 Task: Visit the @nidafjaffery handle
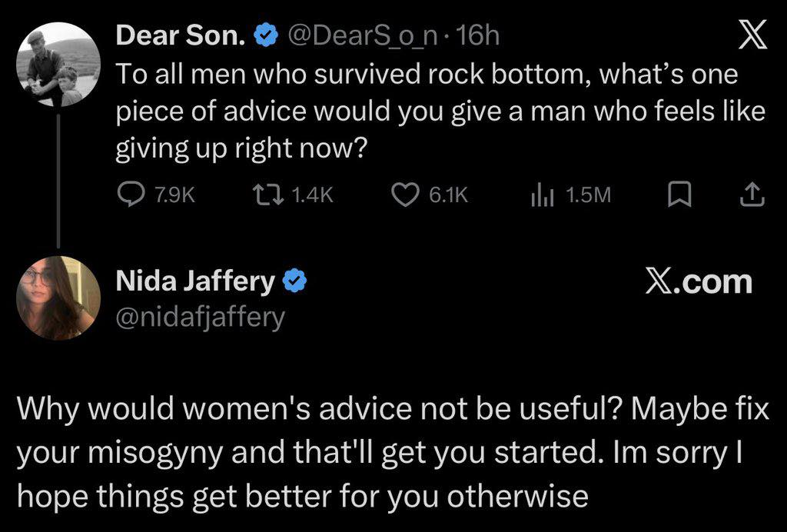click(x=200, y=316)
